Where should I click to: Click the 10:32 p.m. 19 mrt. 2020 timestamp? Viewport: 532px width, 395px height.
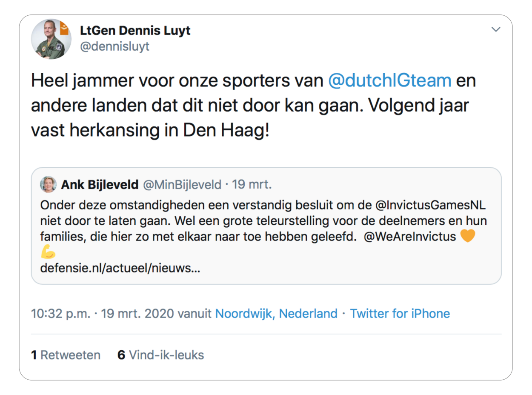pyautogui.click(x=102, y=314)
